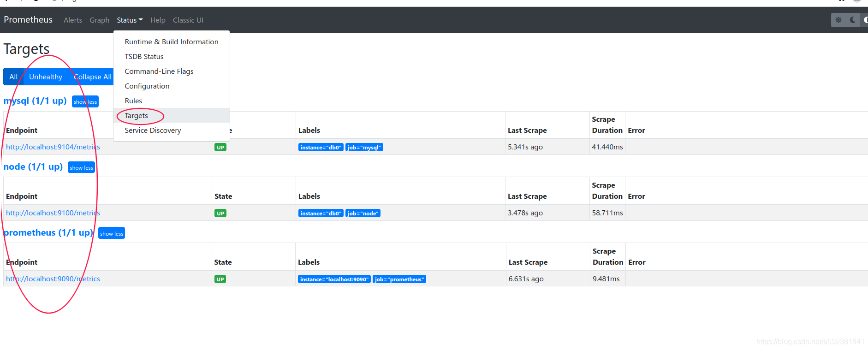Open the Help link in navbar
The height and width of the screenshot is (350, 868).
point(158,20)
